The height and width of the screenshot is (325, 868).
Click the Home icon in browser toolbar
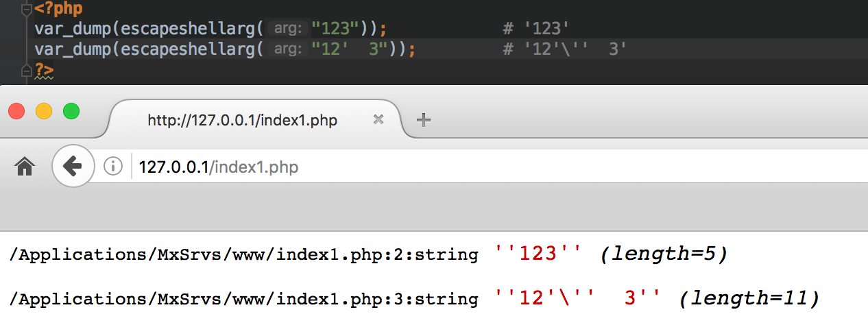click(x=25, y=166)
